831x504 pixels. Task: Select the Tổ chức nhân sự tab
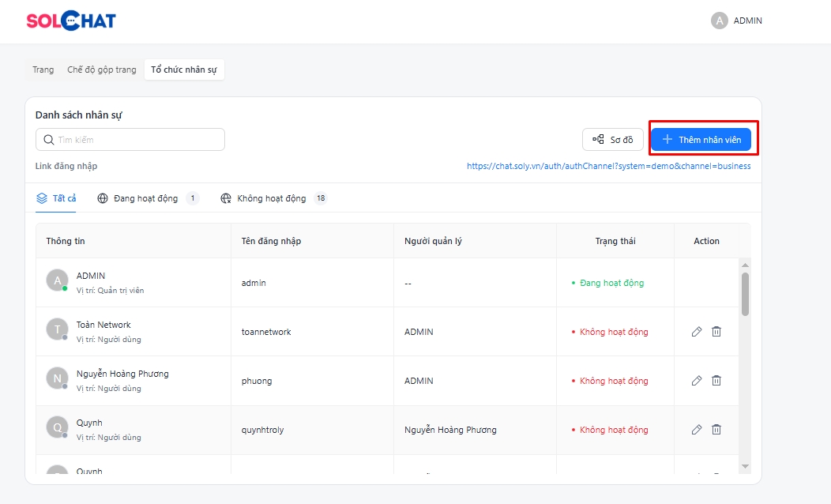pyautogui.click(x=184, y=70)
